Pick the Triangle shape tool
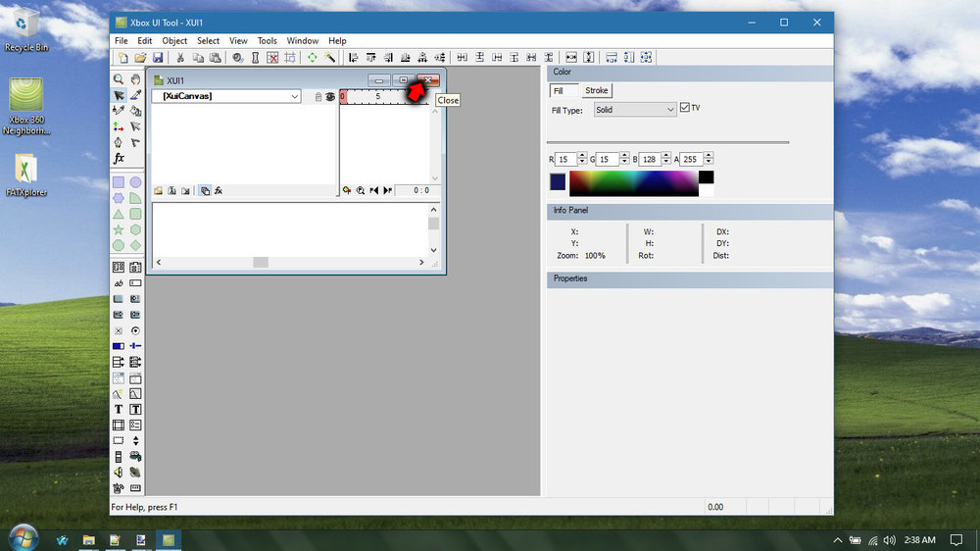Screen dimensions: 980x551 pyautogui.click(x=119, y=214)
